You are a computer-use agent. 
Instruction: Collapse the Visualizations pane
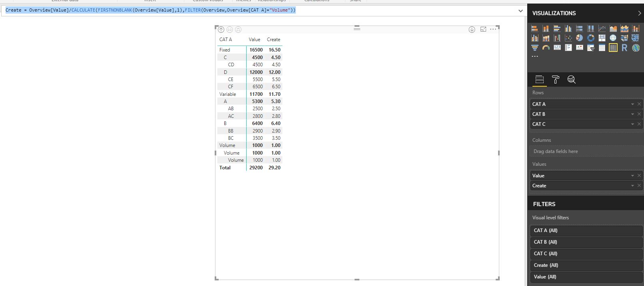639,13
